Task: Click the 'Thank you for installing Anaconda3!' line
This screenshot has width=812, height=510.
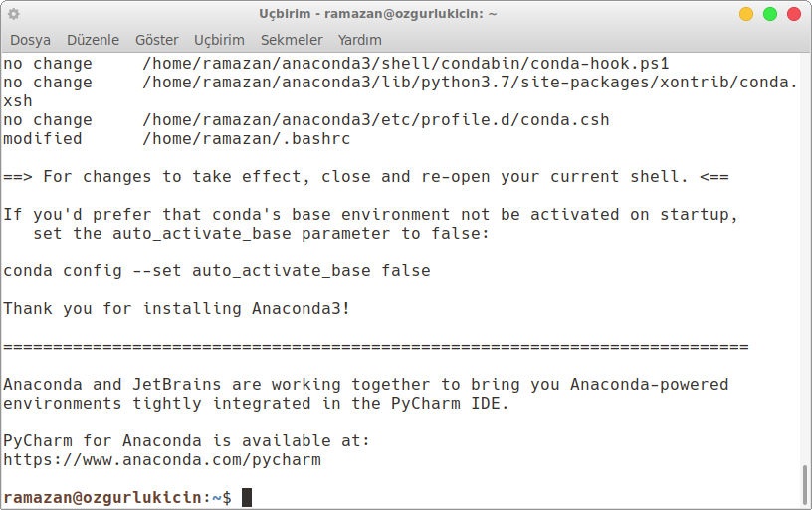Action: click(x=177, y=309)
